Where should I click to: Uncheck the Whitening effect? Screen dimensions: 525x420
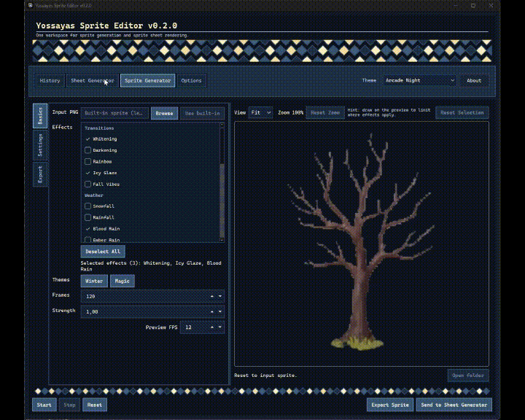(x=88, y=139)
